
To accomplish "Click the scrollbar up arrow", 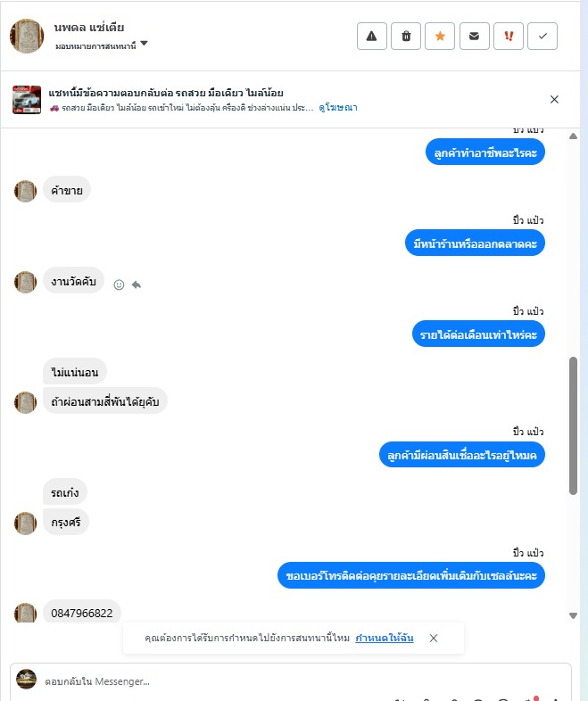I will click(573, 136).
